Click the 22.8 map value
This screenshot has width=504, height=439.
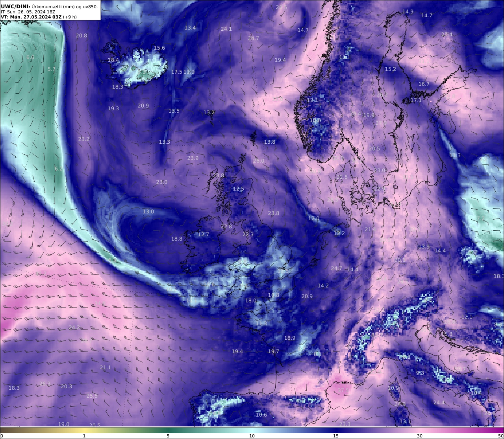pyautogui.click(x=226, y=227)
